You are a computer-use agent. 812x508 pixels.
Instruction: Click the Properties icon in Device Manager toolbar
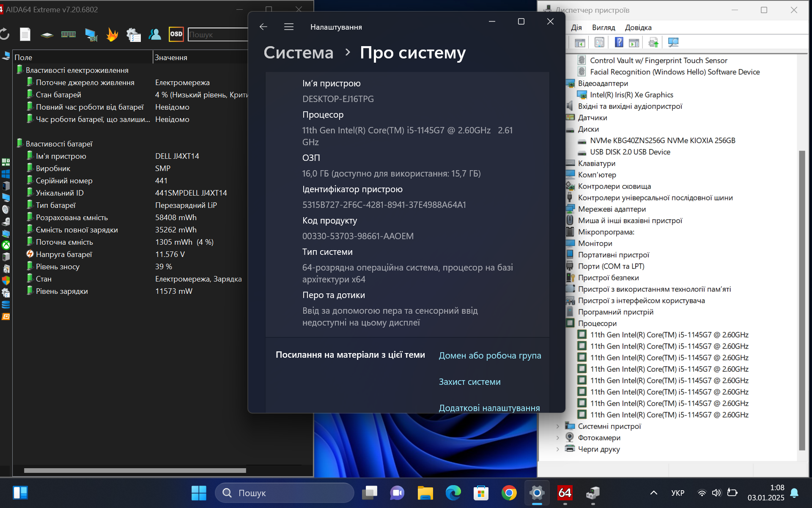click(599, 42)
